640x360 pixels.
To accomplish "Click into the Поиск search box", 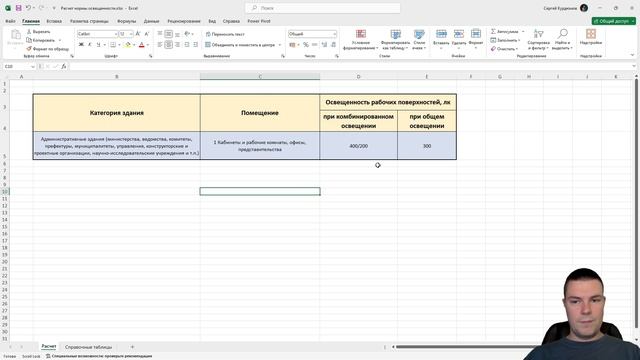I will tap(323, 8).
